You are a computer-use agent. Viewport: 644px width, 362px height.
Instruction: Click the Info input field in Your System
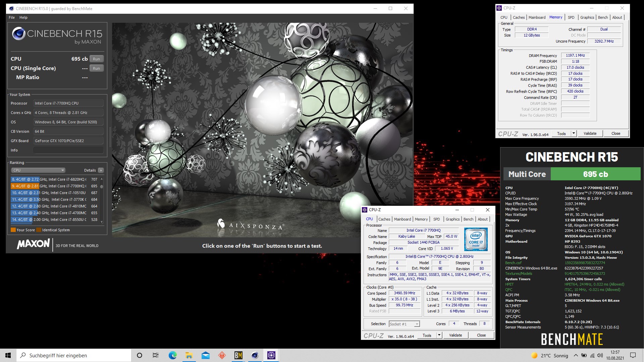68,150
